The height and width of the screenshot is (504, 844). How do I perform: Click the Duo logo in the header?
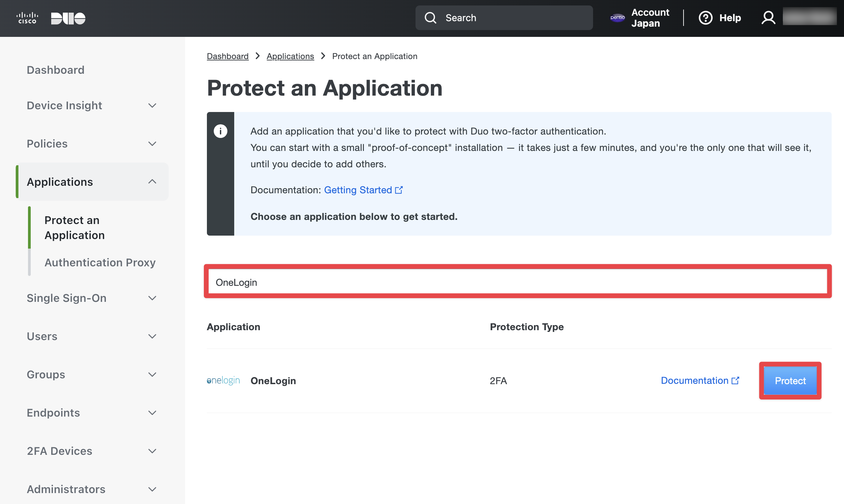[68, 18]
